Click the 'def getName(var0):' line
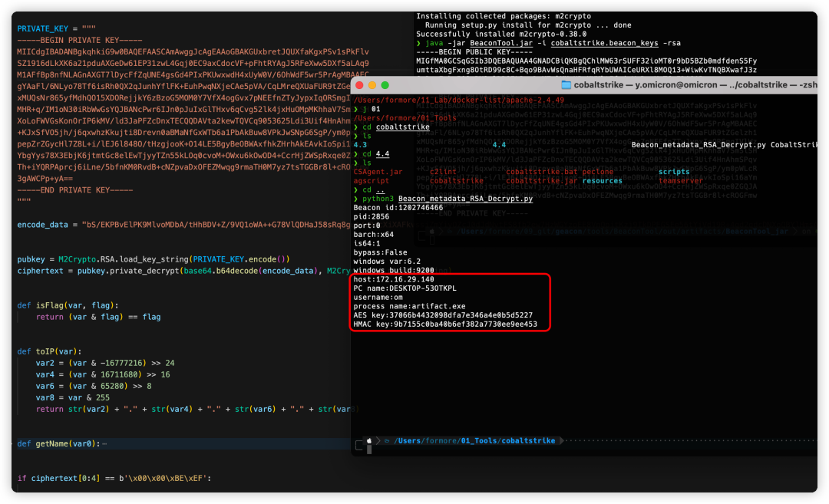This screenshot has height=504, width=829. pos(58,443)
